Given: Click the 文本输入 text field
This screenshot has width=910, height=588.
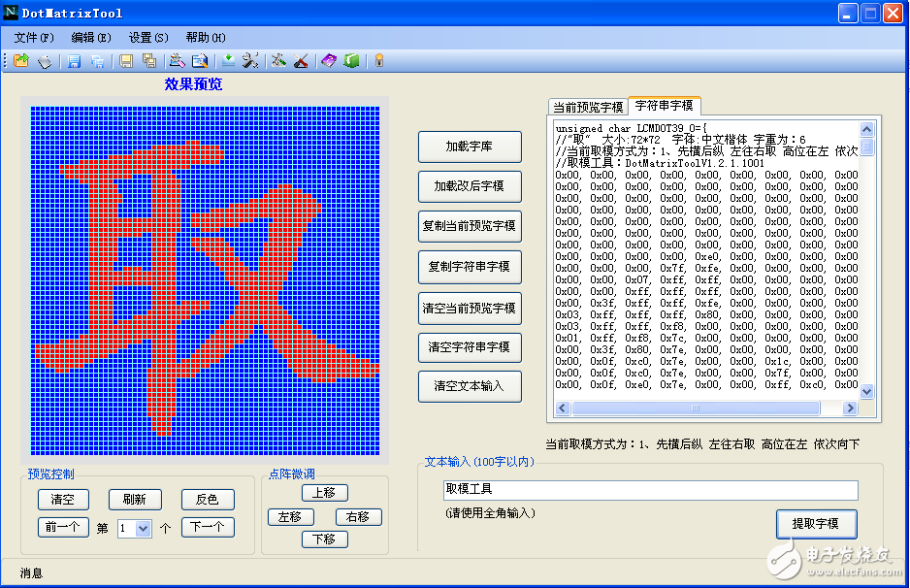Looking at the screenshot, I should click(x=649, y=490).
